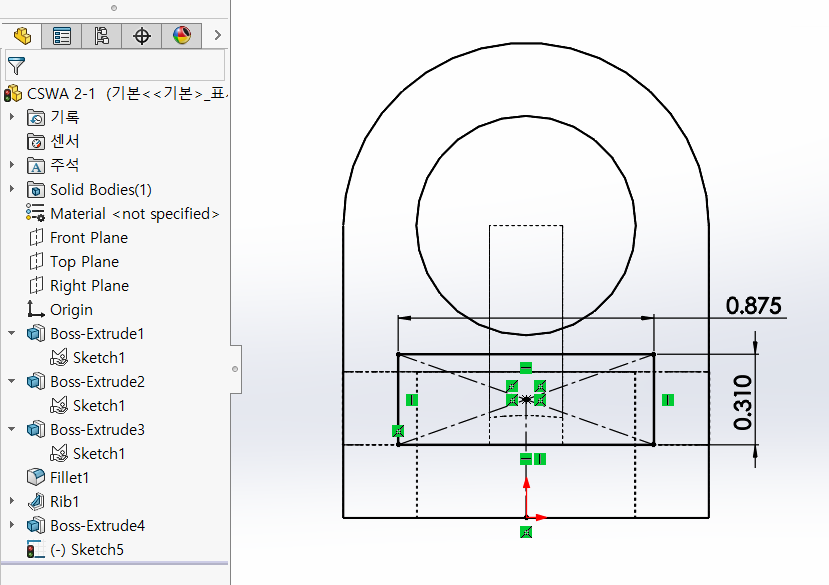Click the (-) Sketch5 icon

click(x=35, y=549)
